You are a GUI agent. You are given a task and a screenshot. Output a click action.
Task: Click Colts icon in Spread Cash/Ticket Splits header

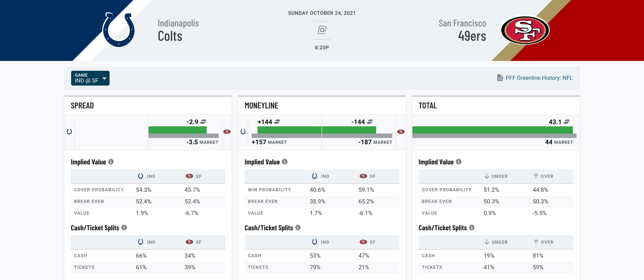tap(140, 242)
